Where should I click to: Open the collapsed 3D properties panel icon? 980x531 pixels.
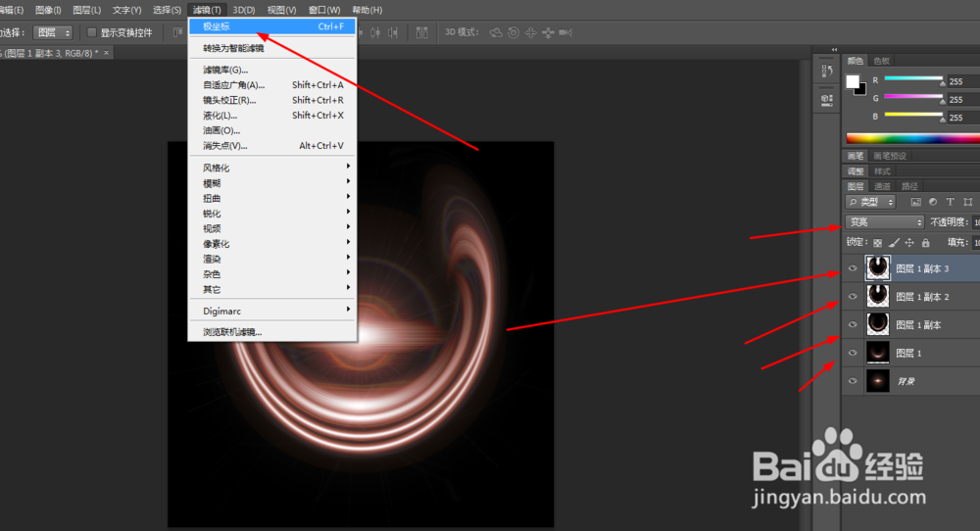[x=827, y=100]
